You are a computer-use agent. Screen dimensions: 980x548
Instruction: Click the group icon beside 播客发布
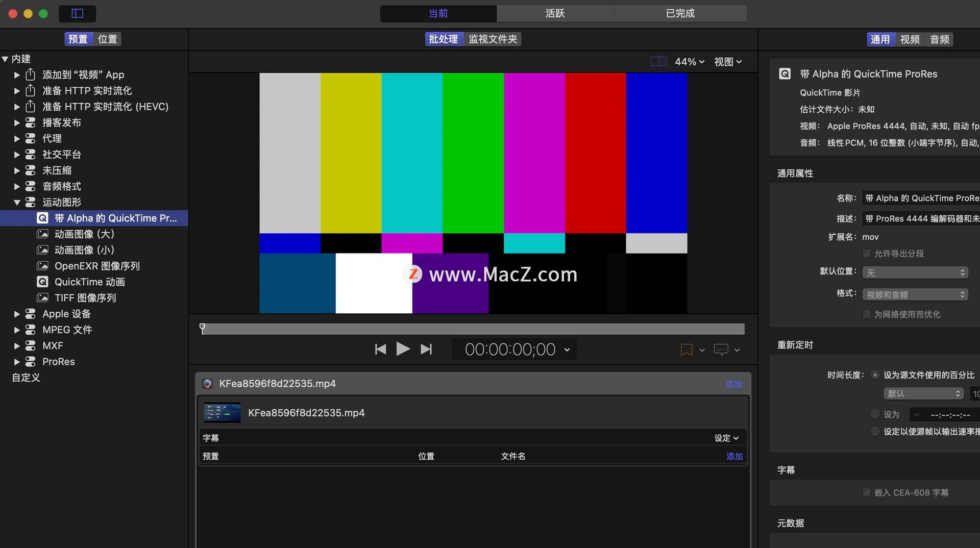tap(31, 122)
